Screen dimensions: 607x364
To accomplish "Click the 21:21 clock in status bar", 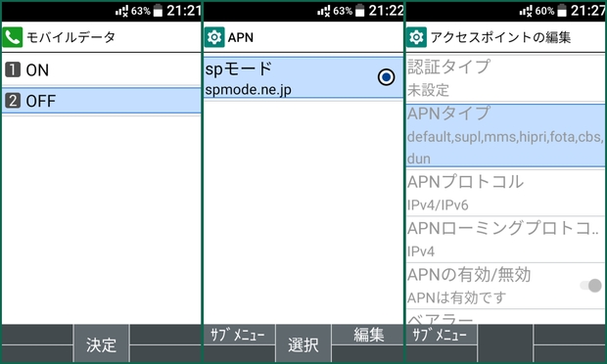I will (x=184, y=11).
